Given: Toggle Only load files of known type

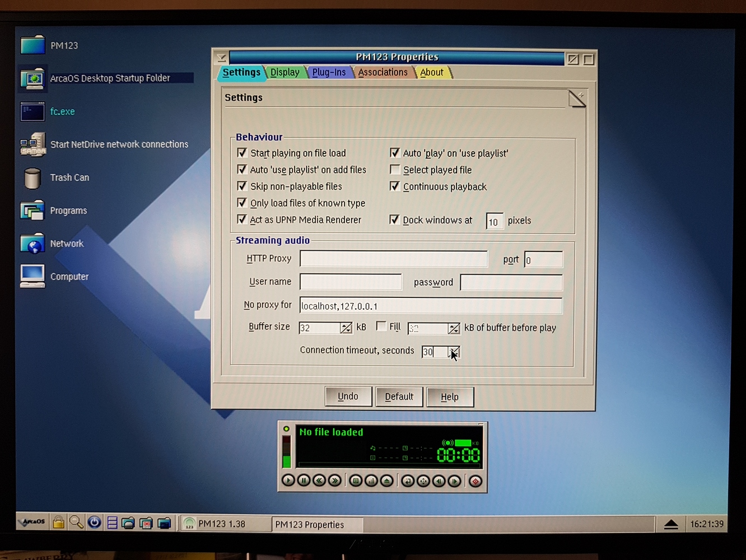Looking at the screenshot, I should (x=243, y=202).
